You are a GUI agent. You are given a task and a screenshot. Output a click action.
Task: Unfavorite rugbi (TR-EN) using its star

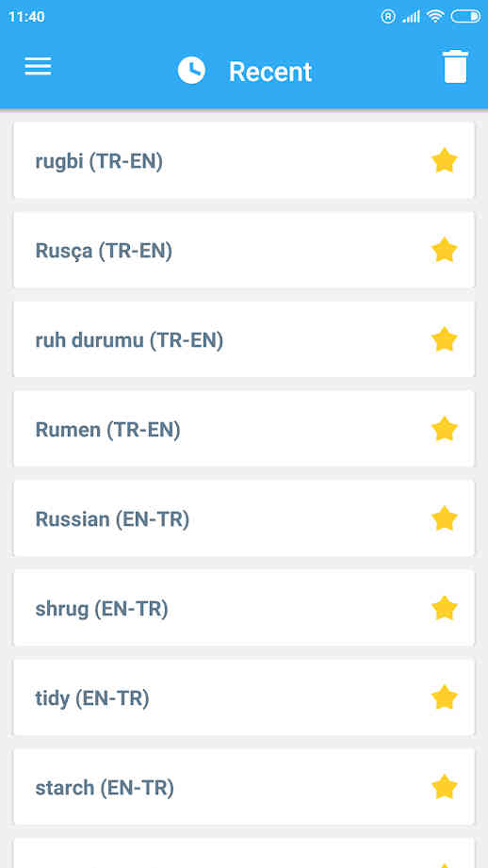445,161
